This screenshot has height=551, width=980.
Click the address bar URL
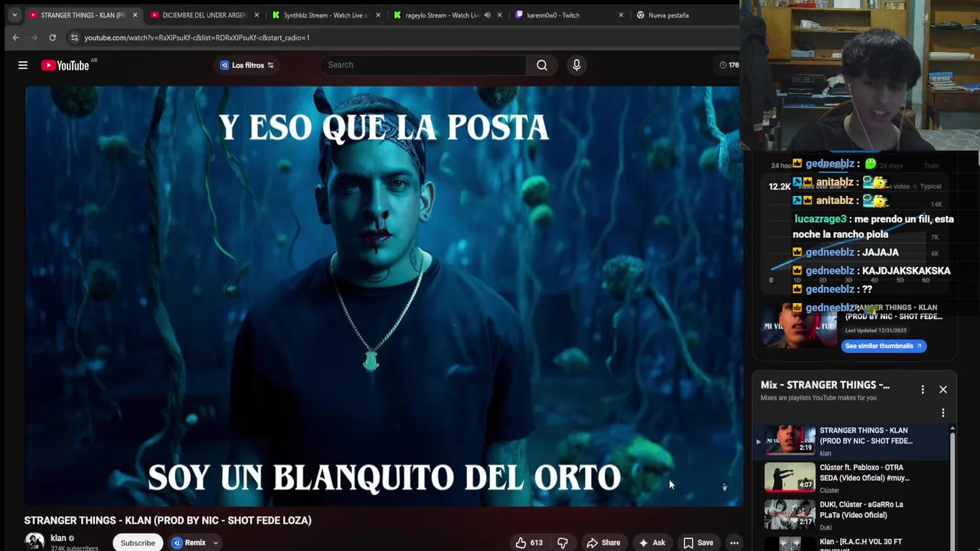(x=197, y=37)
